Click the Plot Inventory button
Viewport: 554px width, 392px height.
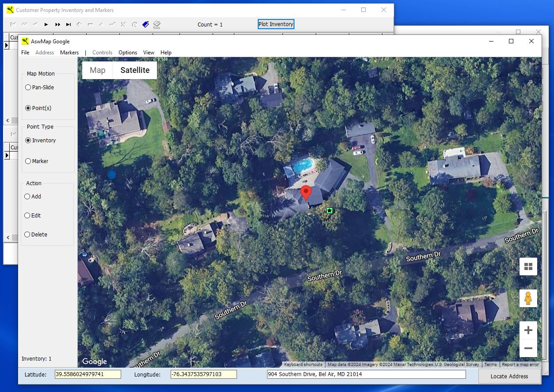276,24
